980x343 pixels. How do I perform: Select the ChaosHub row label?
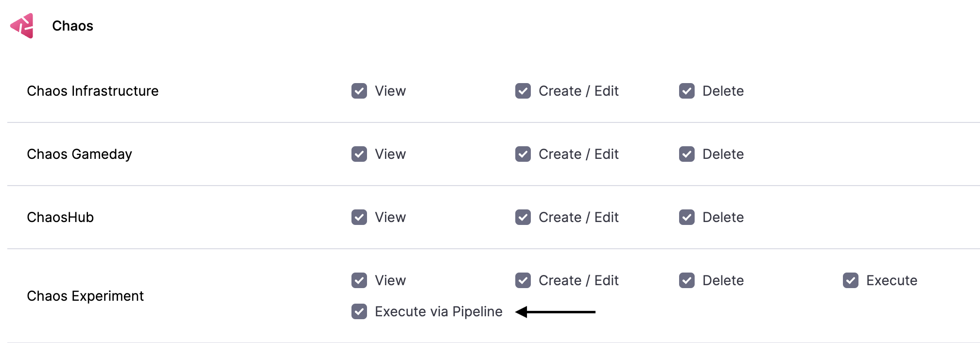coord(60,217)
